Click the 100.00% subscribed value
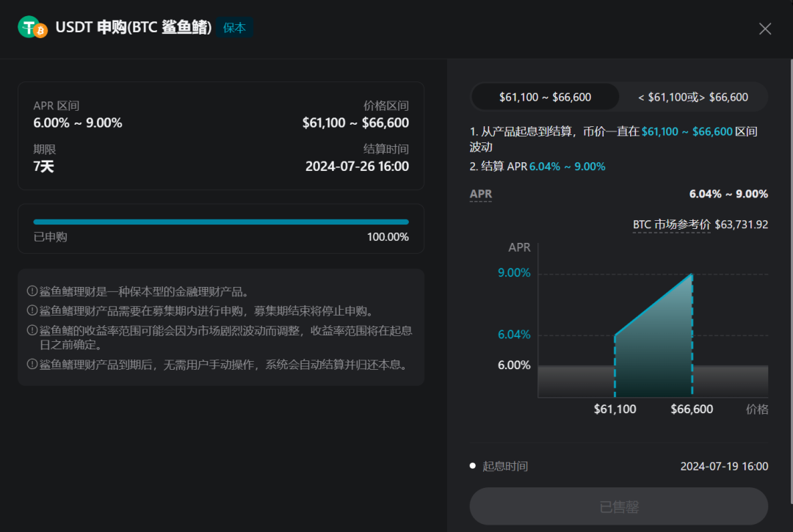The width and height of the screenshot is (793, 532). click(x=388, y=237)
